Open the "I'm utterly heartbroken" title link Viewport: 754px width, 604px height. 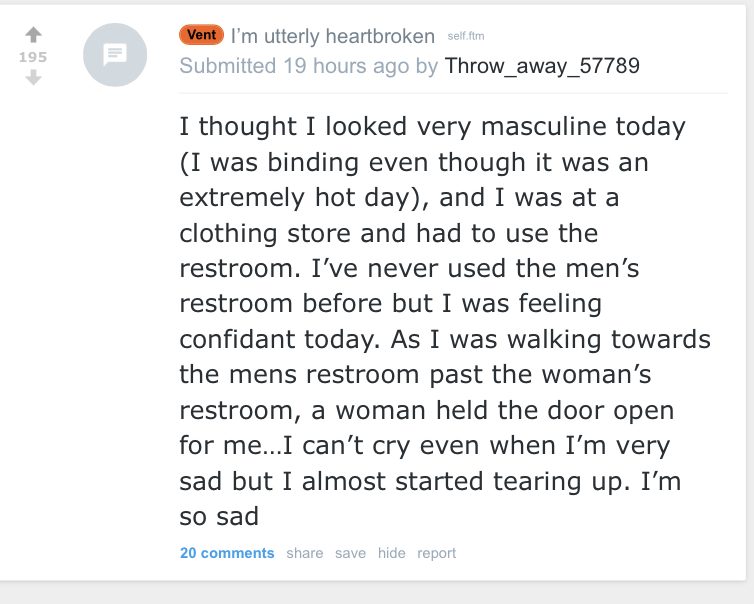point(333,36)
